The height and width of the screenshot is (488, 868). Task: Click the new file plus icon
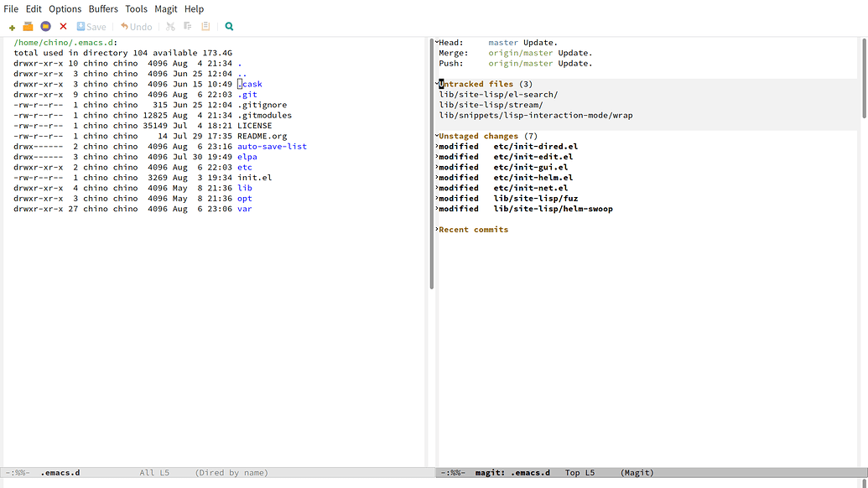pyautogui.click(x=12, y=27)
